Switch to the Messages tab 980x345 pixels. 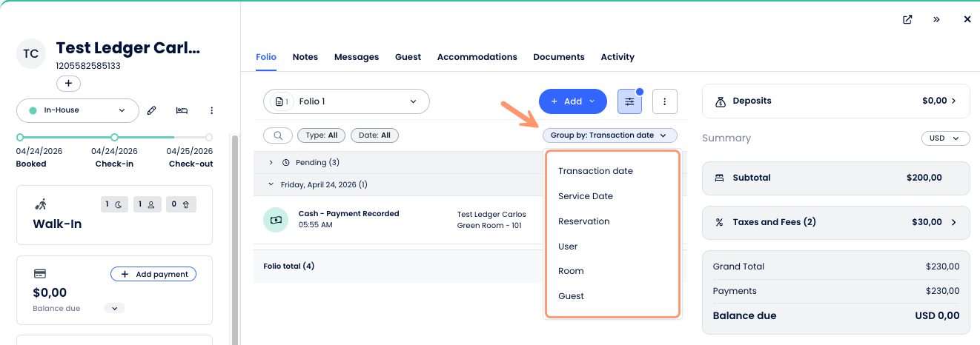pos(357,57)
